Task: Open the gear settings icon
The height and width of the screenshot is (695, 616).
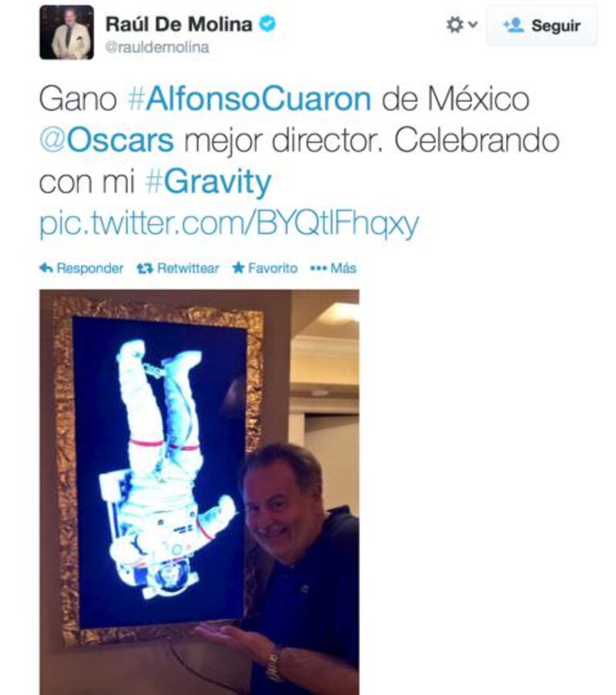Action: [454, 25]
